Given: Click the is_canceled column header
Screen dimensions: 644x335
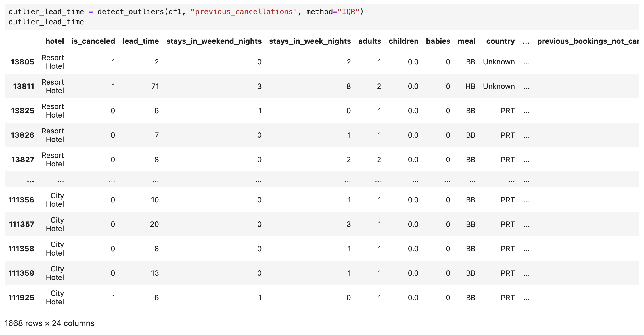Looking at the screenshot, I should click(93, 41).
